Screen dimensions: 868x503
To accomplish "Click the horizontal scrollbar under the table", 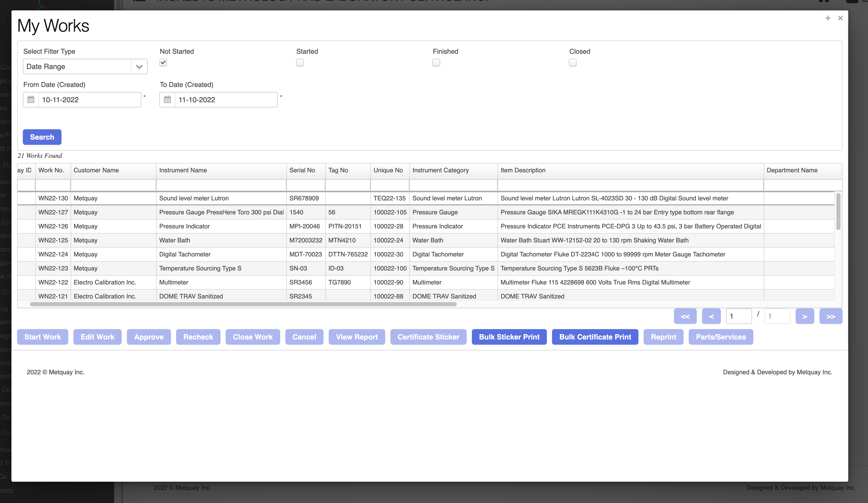I will coord(243,304).
